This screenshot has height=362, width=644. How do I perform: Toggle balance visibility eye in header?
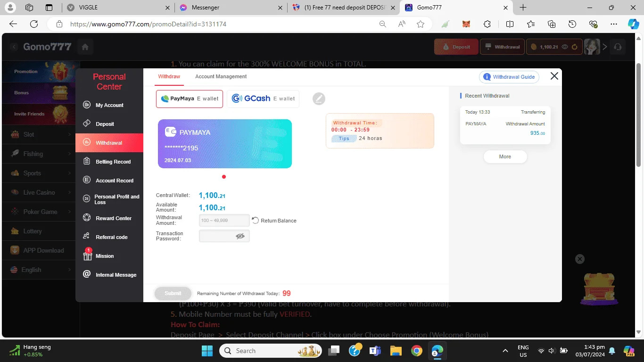[x=565, y=47]
